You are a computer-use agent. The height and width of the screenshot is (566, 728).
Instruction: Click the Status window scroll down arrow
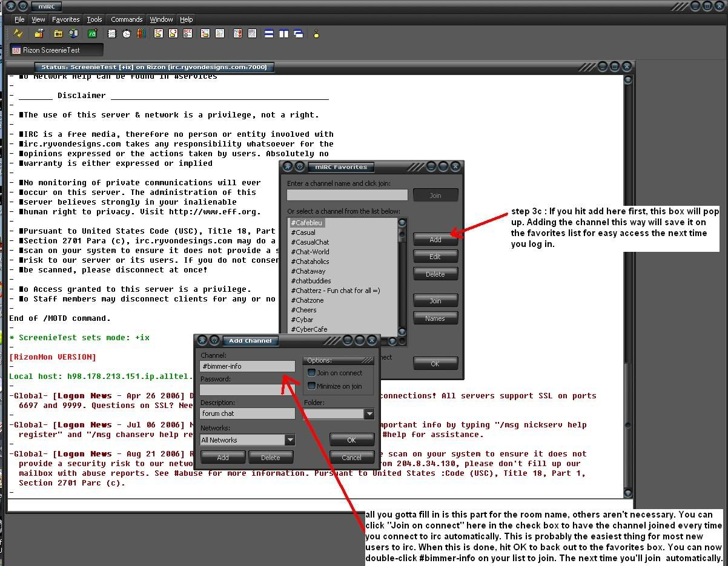click(x=627, y=493)
